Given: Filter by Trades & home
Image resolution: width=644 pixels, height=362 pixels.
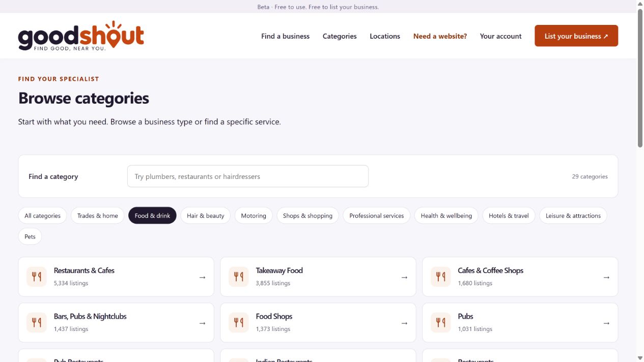Looking at the screenshot, I should pos(98,216).
